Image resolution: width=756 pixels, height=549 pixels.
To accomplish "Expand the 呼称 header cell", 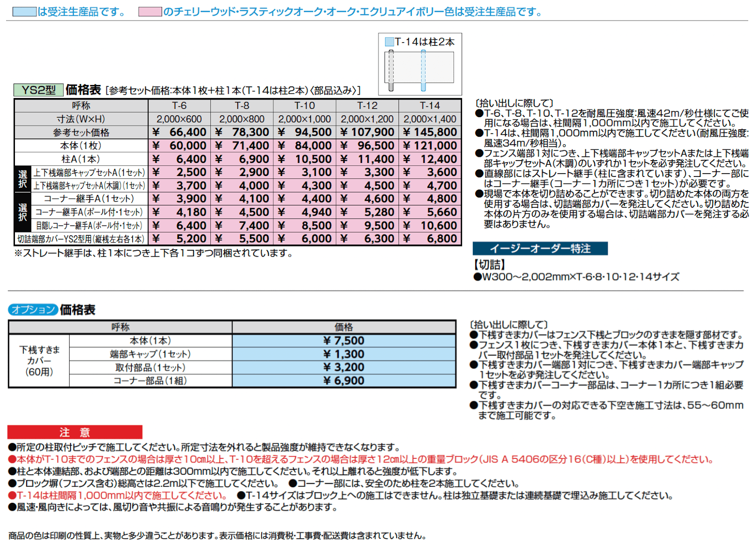I will click(x=81, y=106).
